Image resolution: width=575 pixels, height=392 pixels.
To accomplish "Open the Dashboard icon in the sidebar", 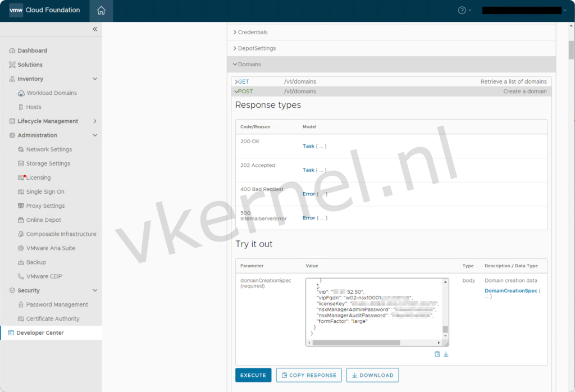I will 12,51.
